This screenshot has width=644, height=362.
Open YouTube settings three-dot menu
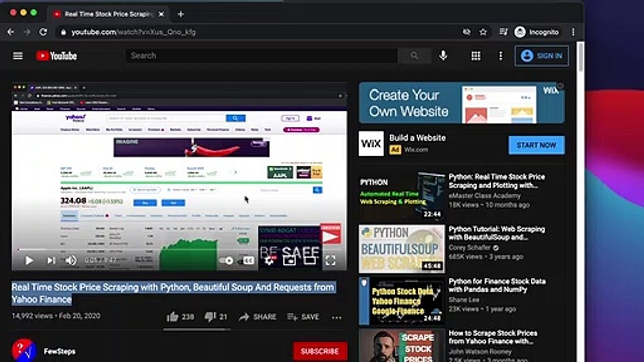tap(500, 56)
